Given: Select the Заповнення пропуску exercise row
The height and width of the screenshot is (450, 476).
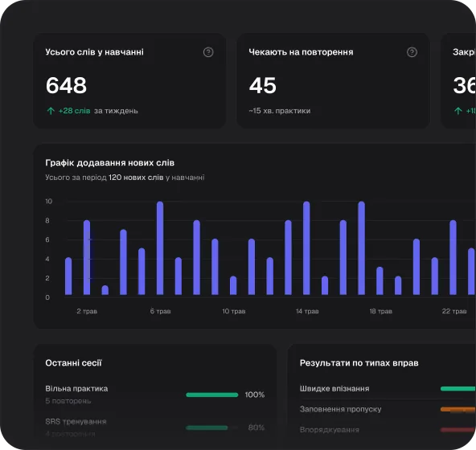Looking at the screenshot, I should 388,409.
